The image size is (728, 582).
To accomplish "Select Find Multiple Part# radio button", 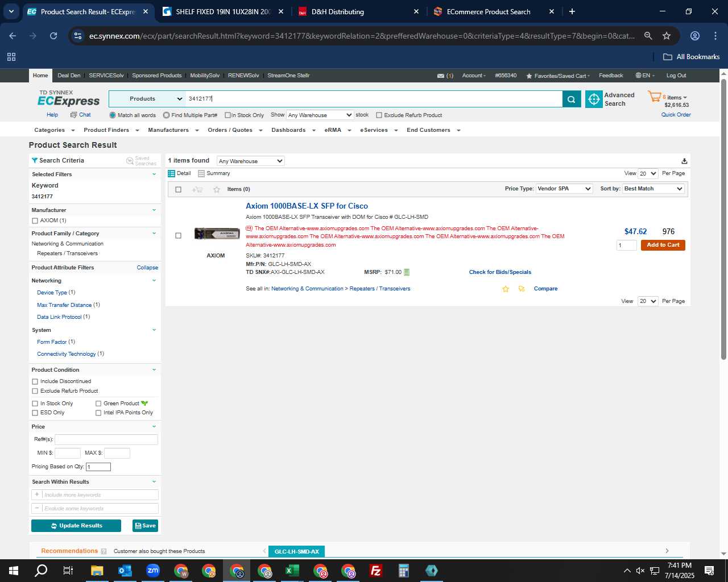I will [x=166, y=115].
